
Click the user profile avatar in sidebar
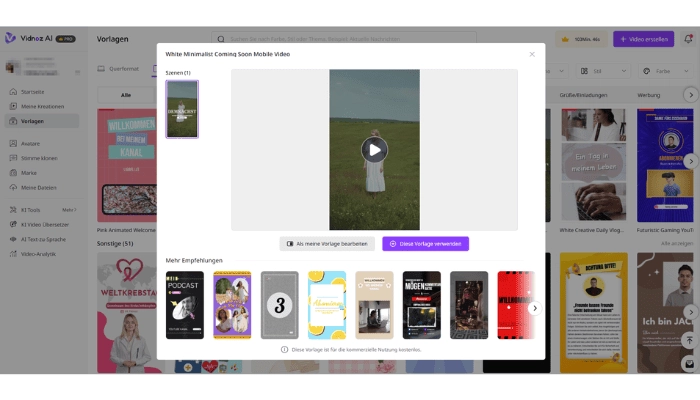pos(12,67)
